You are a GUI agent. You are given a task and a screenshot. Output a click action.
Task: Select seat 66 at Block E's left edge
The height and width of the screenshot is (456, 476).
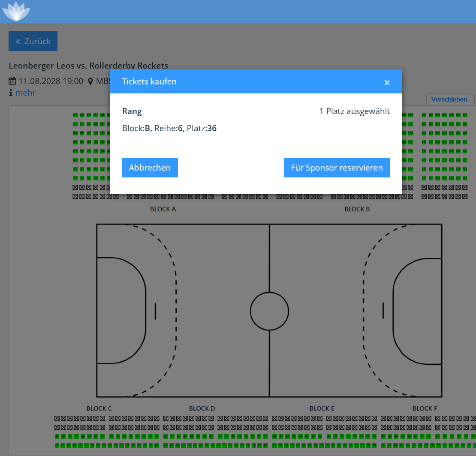click(274, 446)
